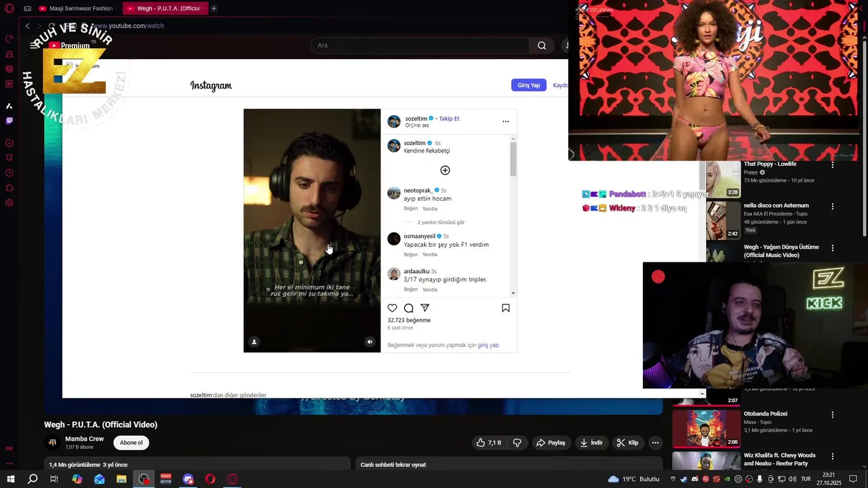Open Pinboards from the Opera sidebar
The image size is (868, 488).
pos(9,158)
